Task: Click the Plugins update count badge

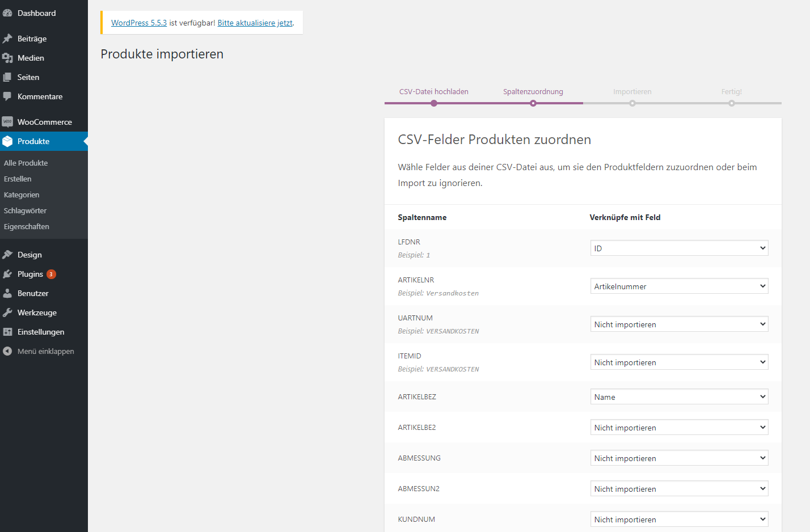Action: pos(51,274)
